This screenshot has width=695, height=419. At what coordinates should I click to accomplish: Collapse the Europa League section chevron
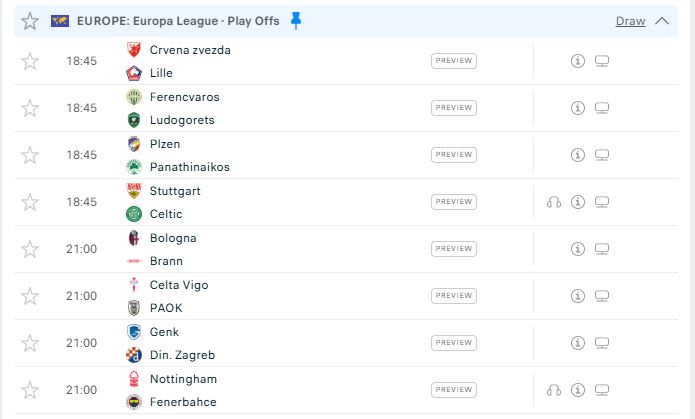[662, 21]
